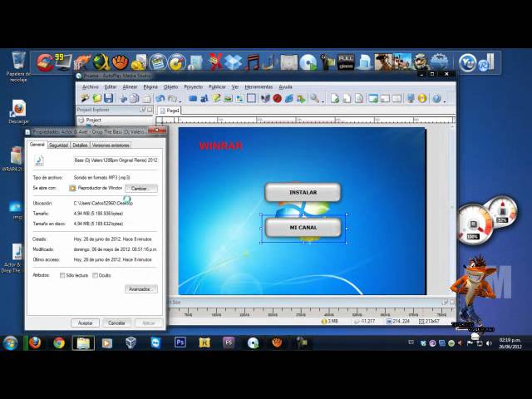Open Dropbox from the dock bar
532x399 pixels.
[x=234, y=62]
